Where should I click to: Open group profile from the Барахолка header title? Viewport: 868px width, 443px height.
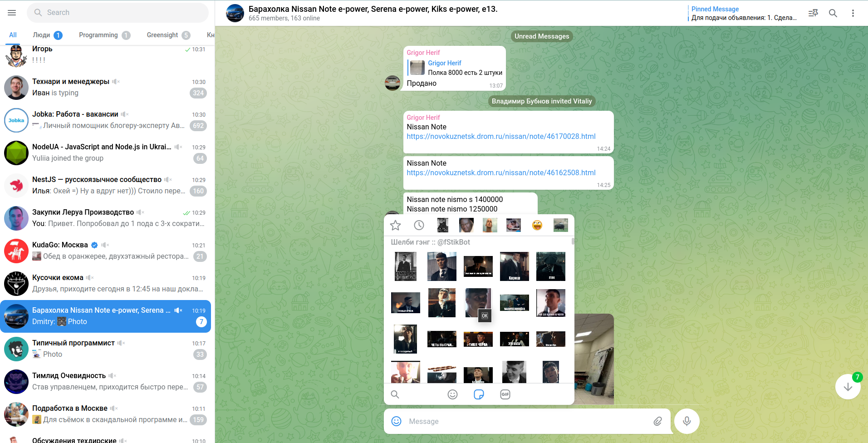[x=373, y=9]
